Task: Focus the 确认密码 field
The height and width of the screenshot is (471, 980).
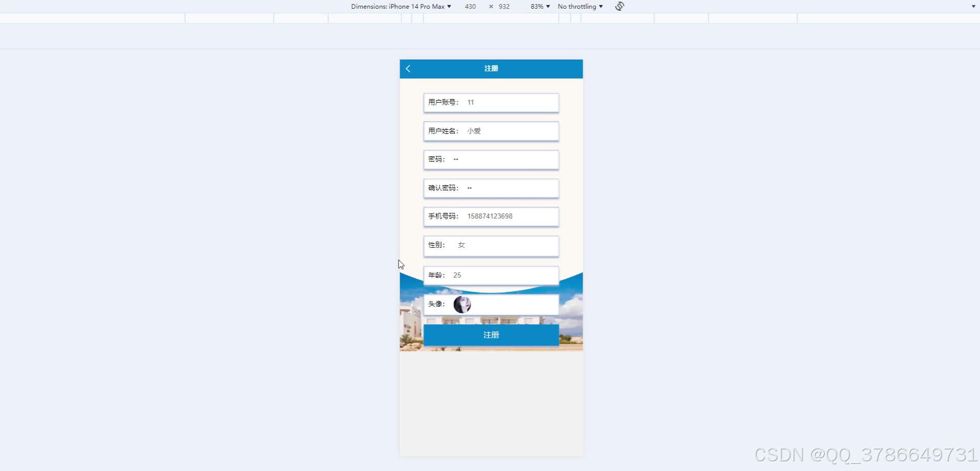Action: coord(491,188)
